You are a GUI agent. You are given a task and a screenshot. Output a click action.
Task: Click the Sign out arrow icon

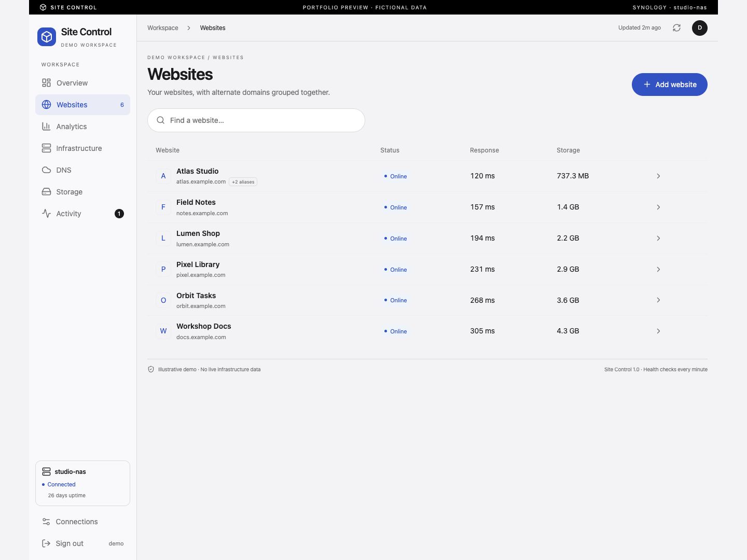tap(46, 543)
